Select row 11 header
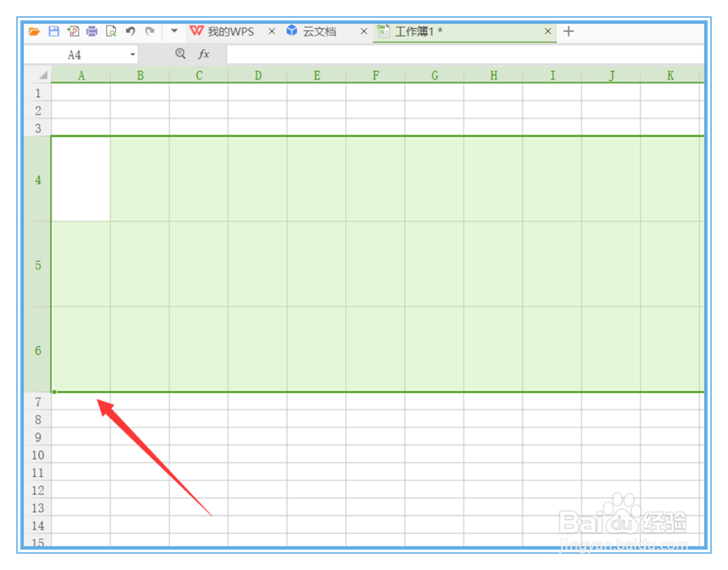 pyautogui.click(x=38, y=472)
